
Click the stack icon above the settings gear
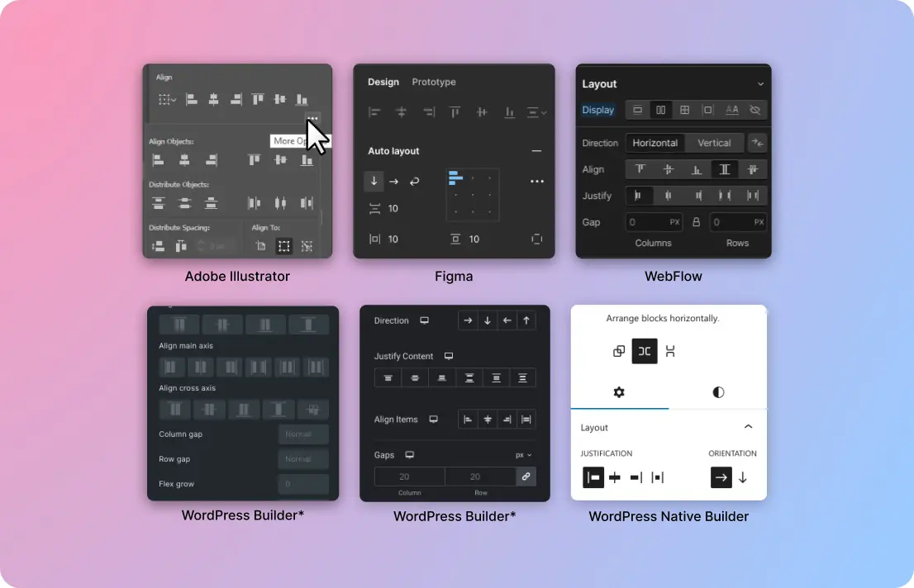coord(618,351)
